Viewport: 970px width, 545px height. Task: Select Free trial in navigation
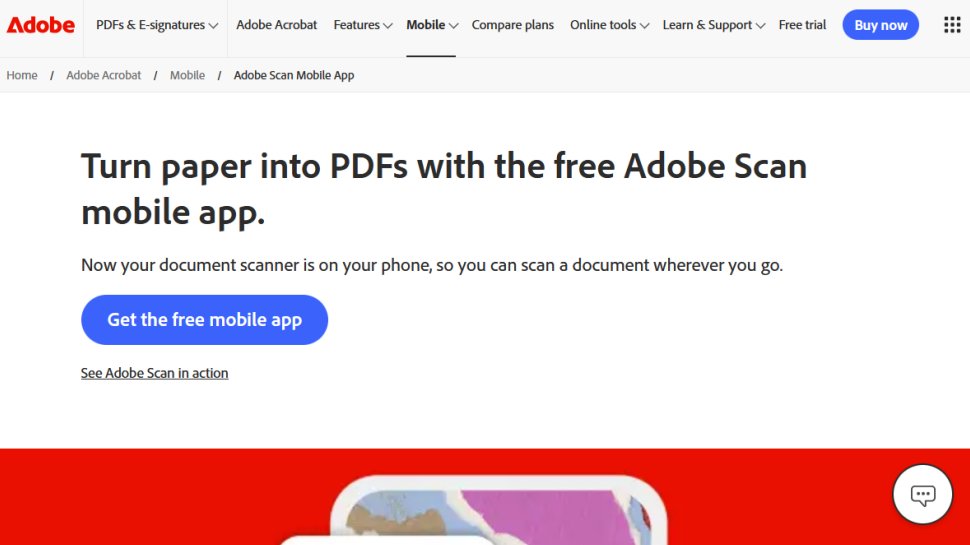point(802,25)
